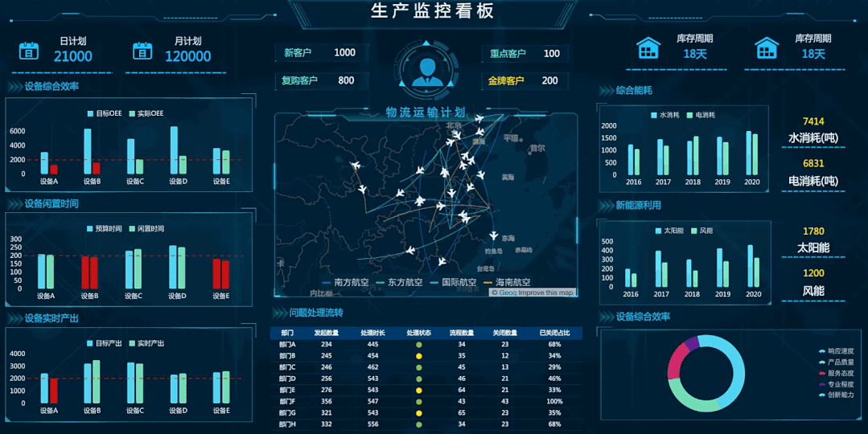The width and height of the screenshot is (868, 434).
Task: Click the green status dot for 部门C
Action: [419, 367]
